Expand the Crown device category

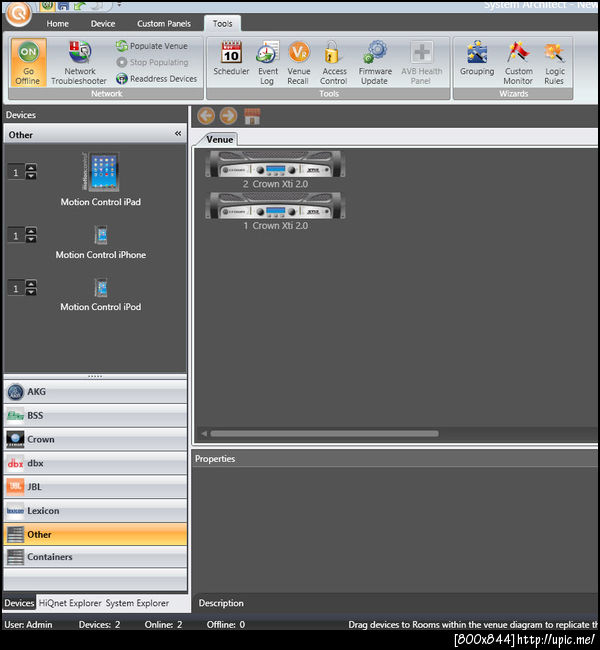(95, 439)
